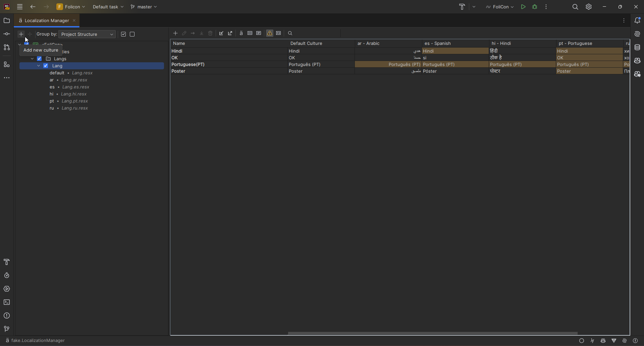Open tab options kebab menu

[x=624, y=20]
